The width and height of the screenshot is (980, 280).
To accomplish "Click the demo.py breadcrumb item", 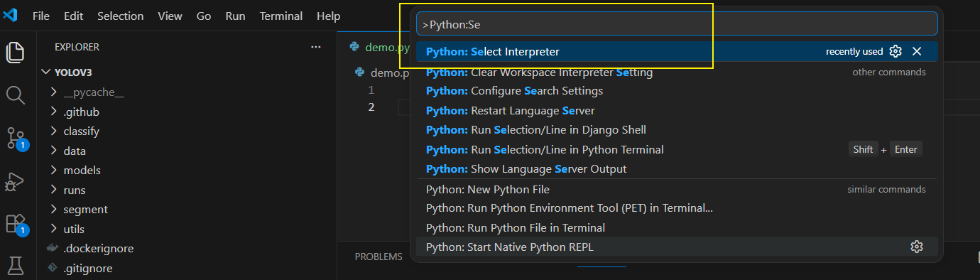I will (382, 72).
